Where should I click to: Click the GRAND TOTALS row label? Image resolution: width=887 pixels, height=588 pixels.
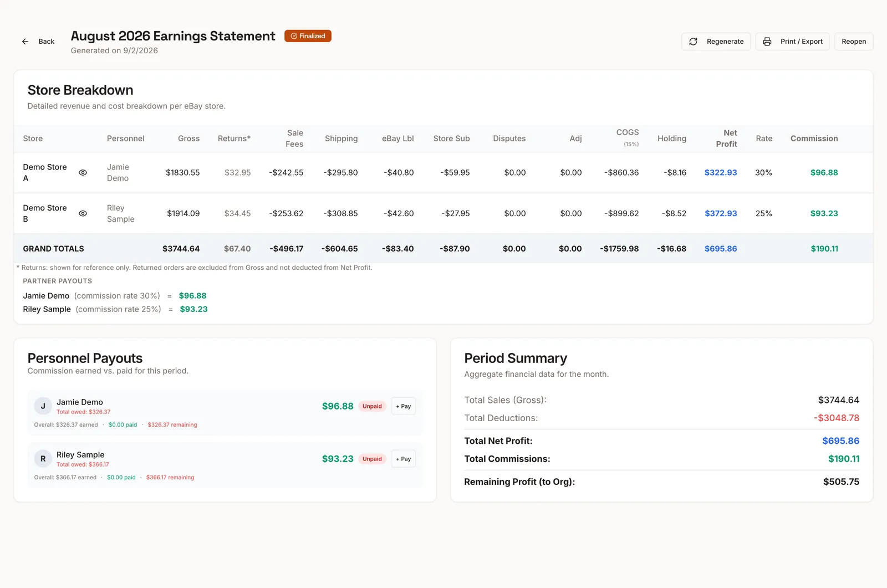tap(53, 249)
